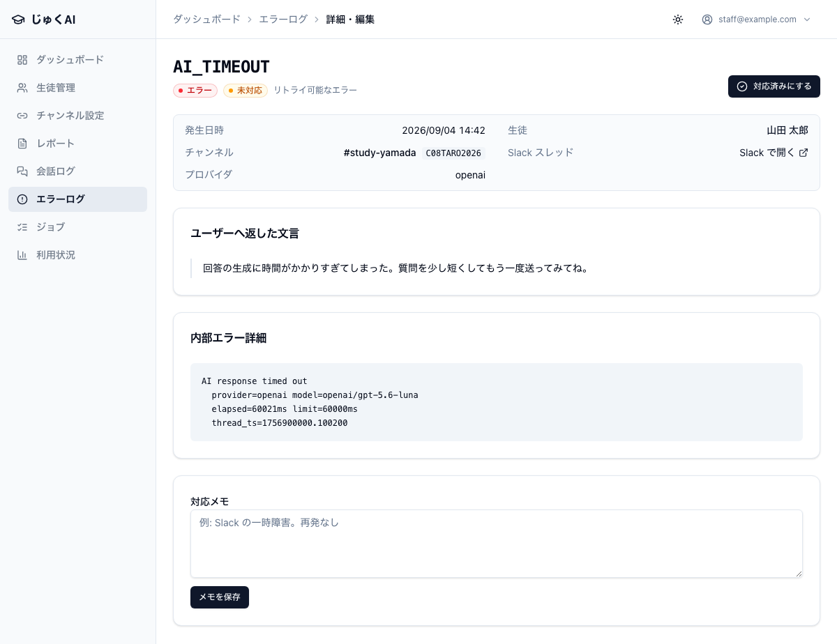The image size is (837, 644).
Task: Select 会話ログ in the sidebar
Action: (77, 171)
